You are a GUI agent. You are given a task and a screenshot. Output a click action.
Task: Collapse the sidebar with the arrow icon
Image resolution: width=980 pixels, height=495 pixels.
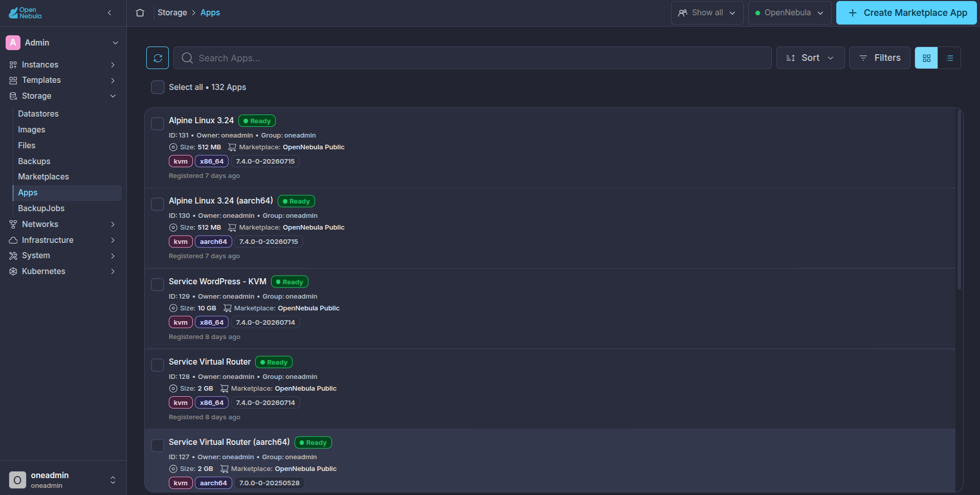[x=109, y=13]
